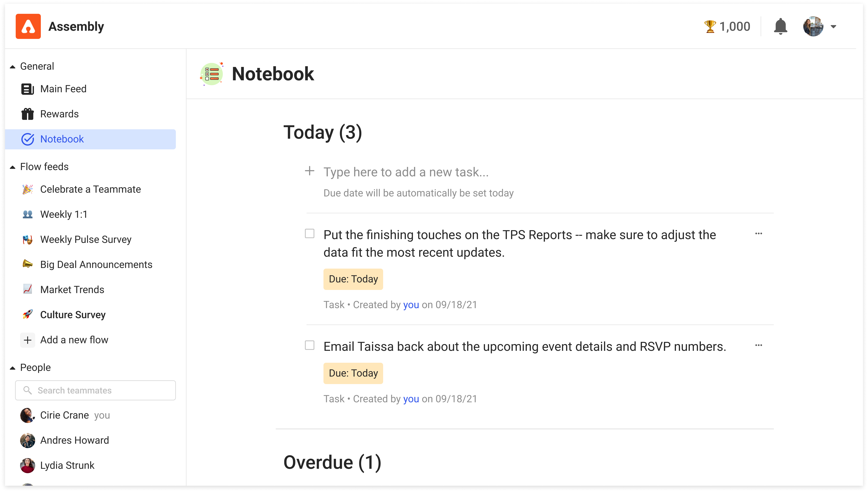Check off the TPS Reports task

pyautogui.click(x=310, y=233)
